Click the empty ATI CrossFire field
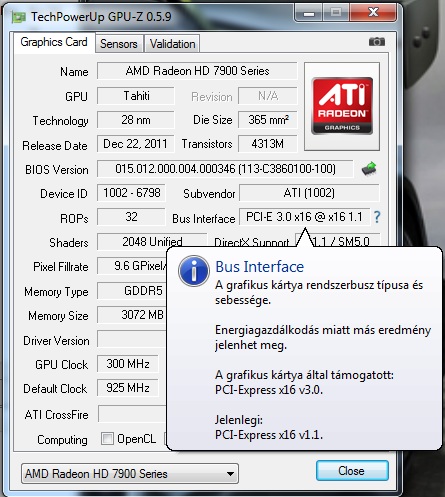Image resolution: width=445 pixels, height=497 pixels. click(133, 414)
